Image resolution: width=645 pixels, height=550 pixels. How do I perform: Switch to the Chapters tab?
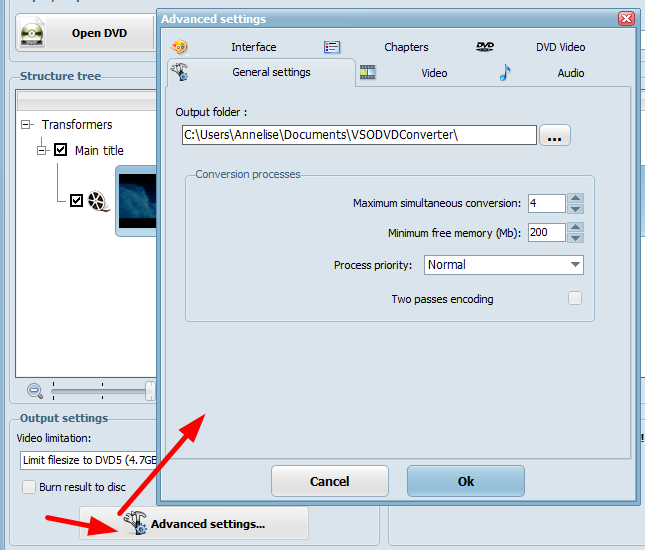point(406,47)
